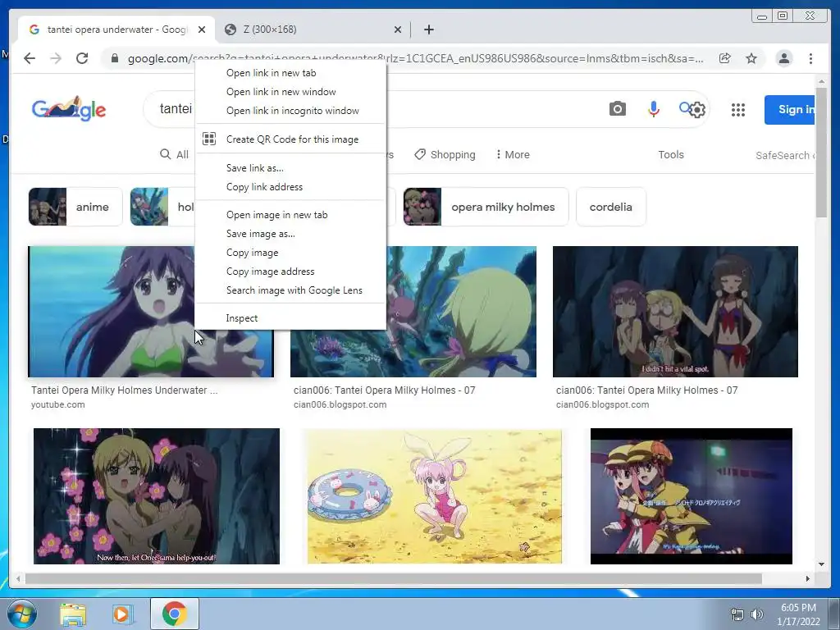Filter by the 'opera milky holmes' chip
Screen dimensions: 840x630
[x=486, y=207]
